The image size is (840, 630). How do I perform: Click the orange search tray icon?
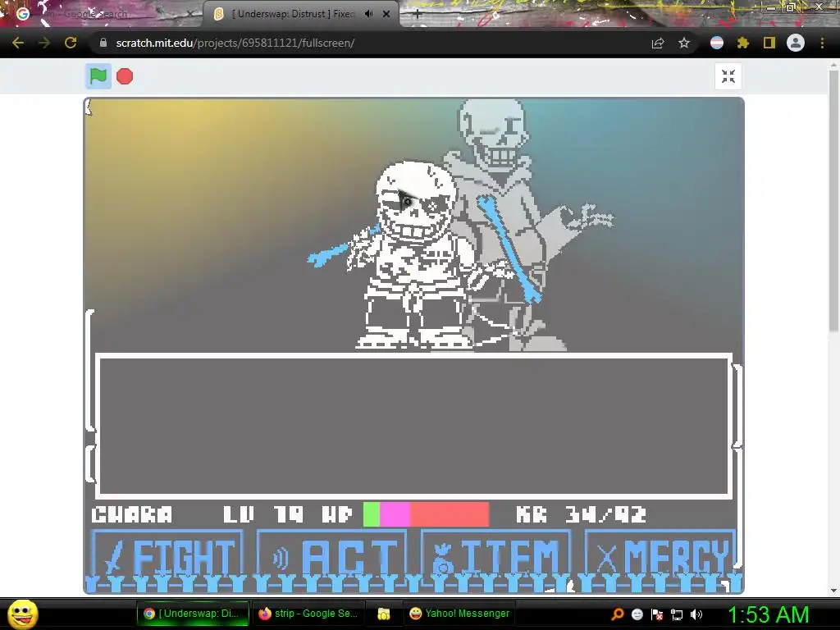click(618, 614)
